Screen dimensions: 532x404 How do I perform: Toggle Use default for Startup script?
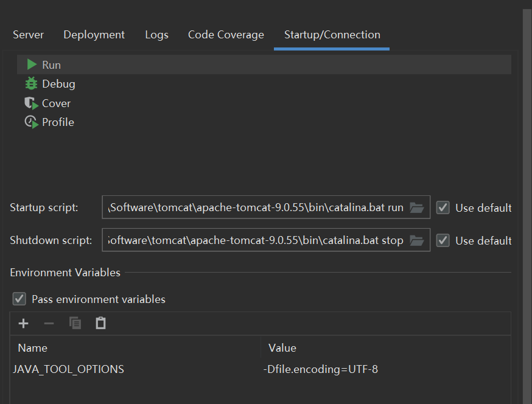point(443,207)
